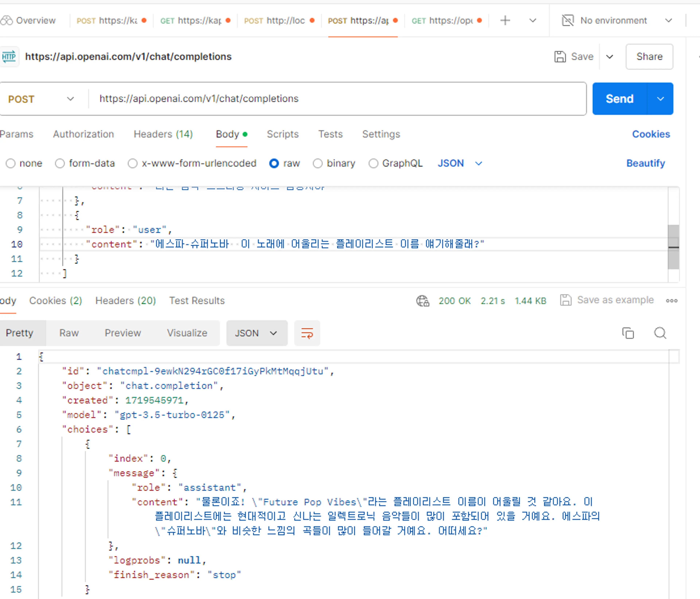Viewport: 700px width, 599px height.
Task: Open the Cookies link
Action: pos(651,134)
